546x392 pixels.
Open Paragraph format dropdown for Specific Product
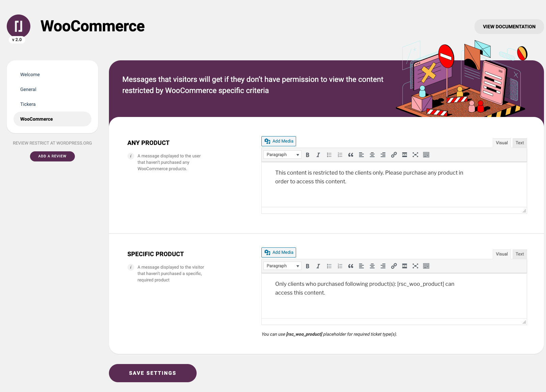click(x=282, y=266)
